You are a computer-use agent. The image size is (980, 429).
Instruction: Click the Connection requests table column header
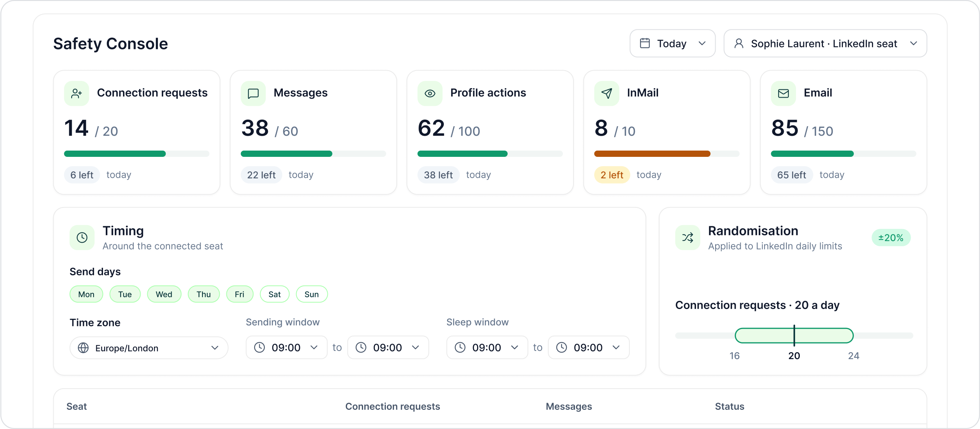click(x=392, y=406)
